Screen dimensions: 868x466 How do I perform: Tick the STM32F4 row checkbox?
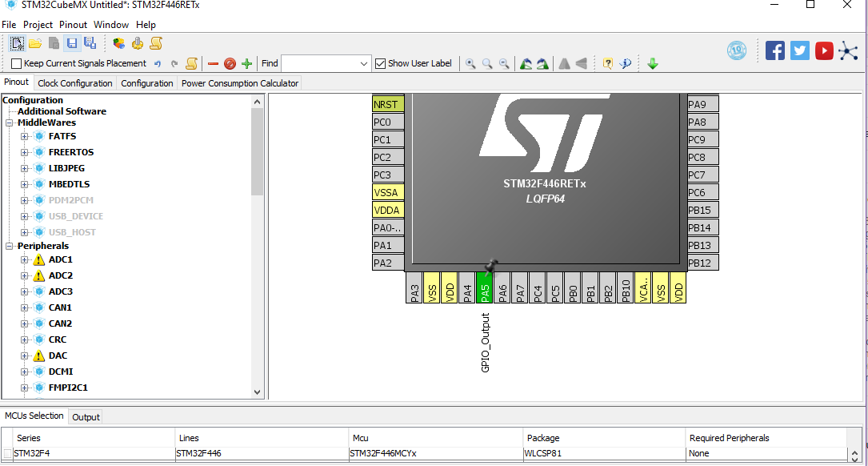7,453
